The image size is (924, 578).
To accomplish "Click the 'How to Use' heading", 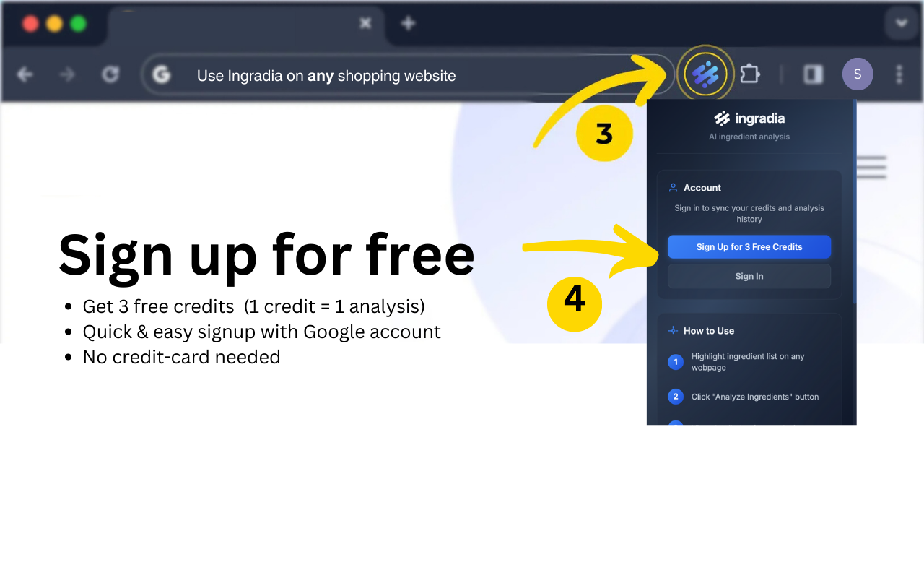I will pyautogui.click(x=709, y=331).
